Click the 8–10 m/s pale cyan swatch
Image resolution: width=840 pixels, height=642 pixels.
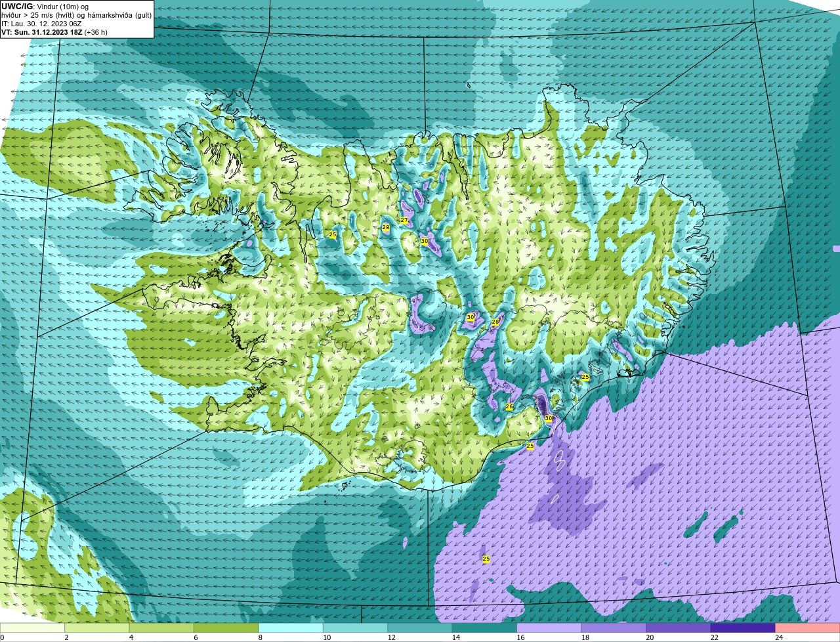point(291,628)
